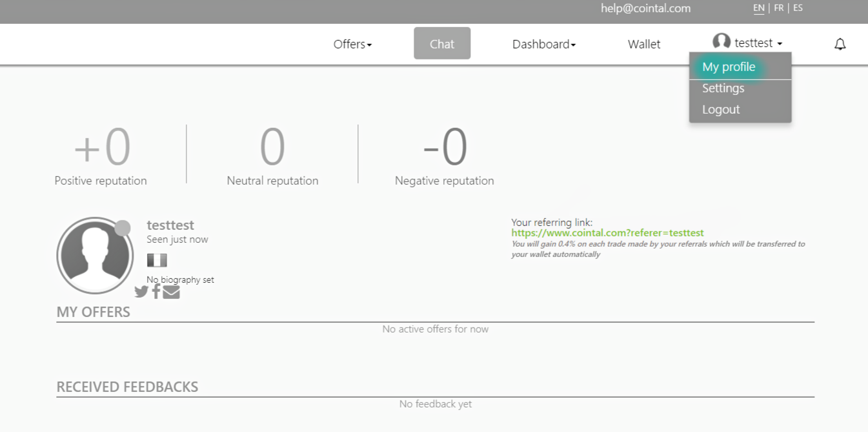Screen dimensions: 868x432
Task: Go to the Wallet page
Action: 644,44
